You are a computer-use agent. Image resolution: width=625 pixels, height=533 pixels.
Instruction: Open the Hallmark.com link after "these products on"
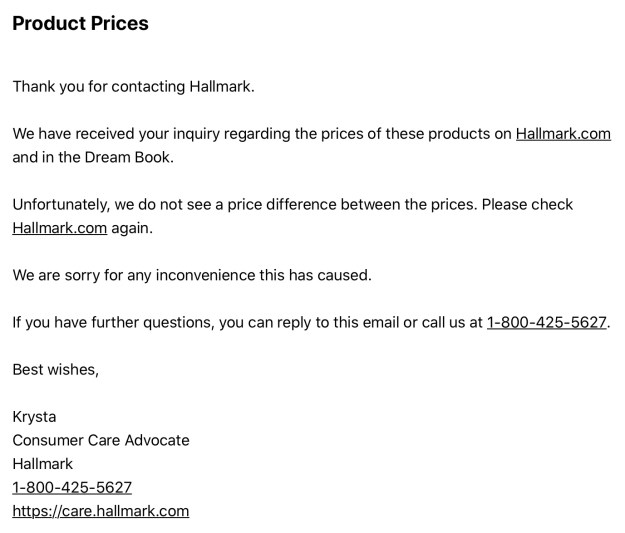point(563,133)
